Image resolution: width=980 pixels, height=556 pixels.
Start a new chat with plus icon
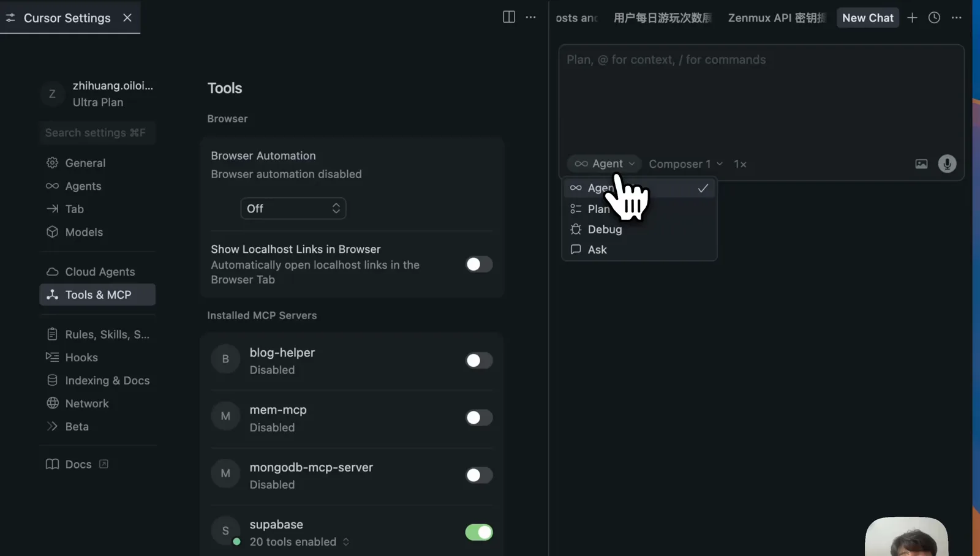pyautogui.click(x=912, y=18)
